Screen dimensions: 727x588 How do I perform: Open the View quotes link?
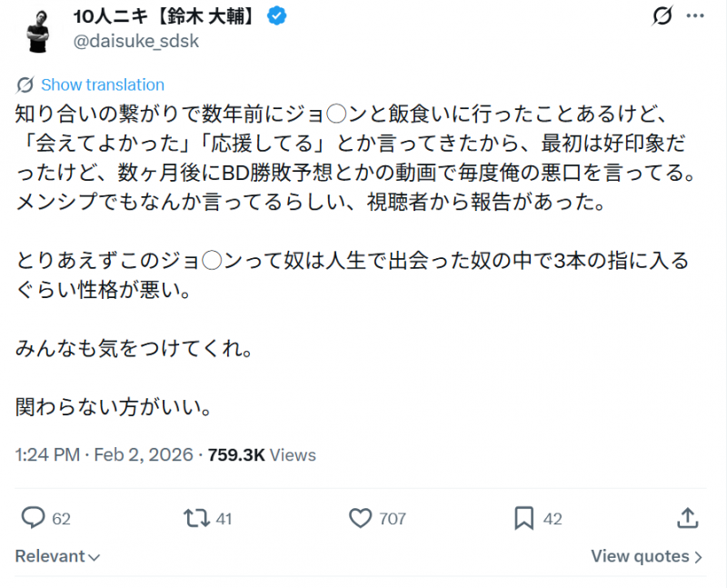coord(640,556)
